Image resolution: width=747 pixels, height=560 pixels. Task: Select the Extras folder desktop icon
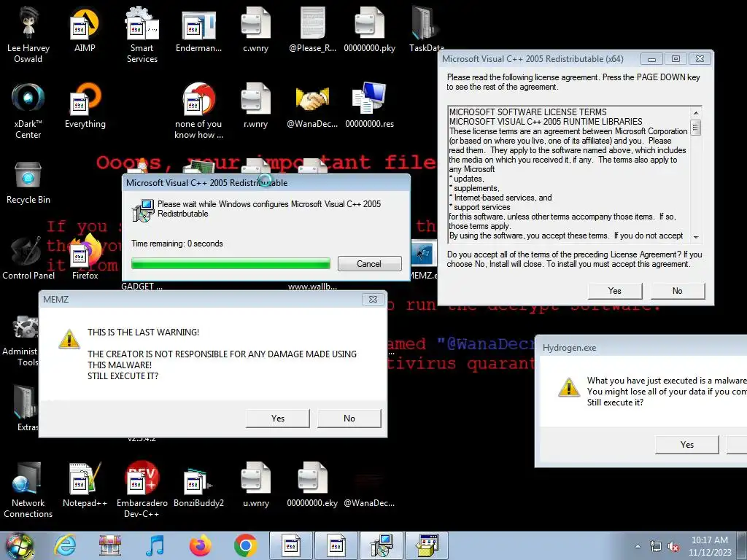tap(27, 408)
